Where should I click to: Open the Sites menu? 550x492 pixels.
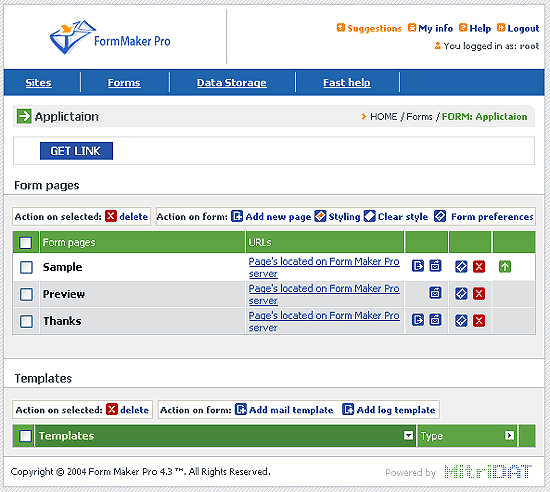[x=39, y=83]
